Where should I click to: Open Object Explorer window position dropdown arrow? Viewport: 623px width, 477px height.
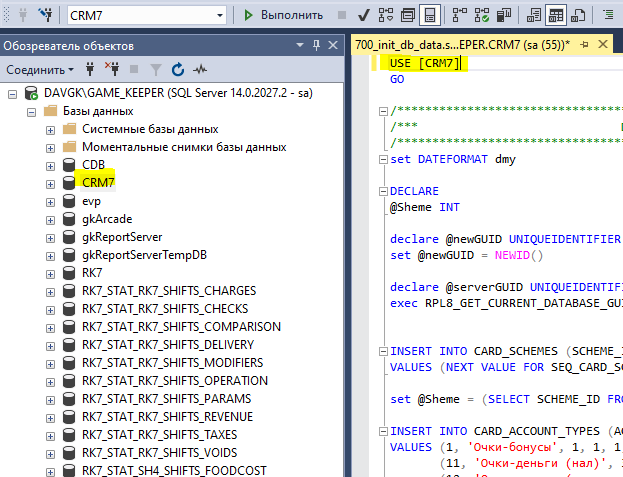point(300,45)
